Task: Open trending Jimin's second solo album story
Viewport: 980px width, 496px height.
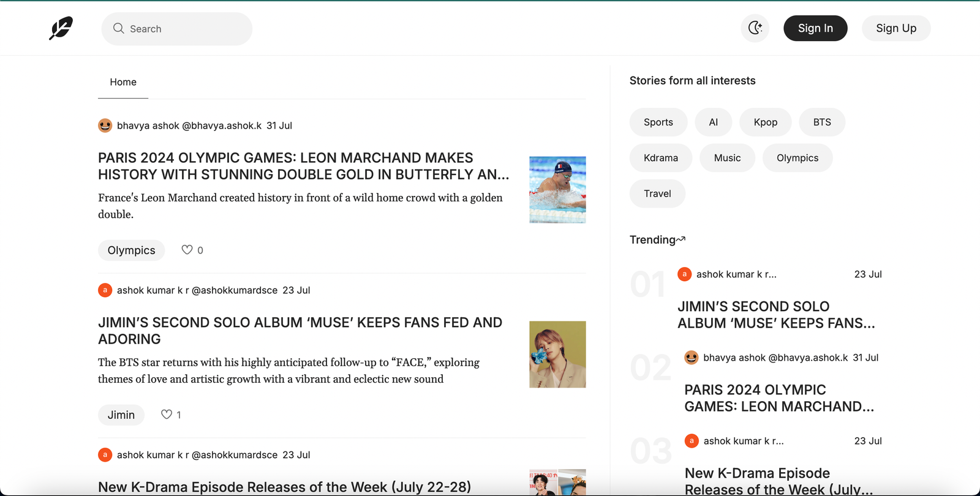Action: pyautogui.click(x=776, y=315)
